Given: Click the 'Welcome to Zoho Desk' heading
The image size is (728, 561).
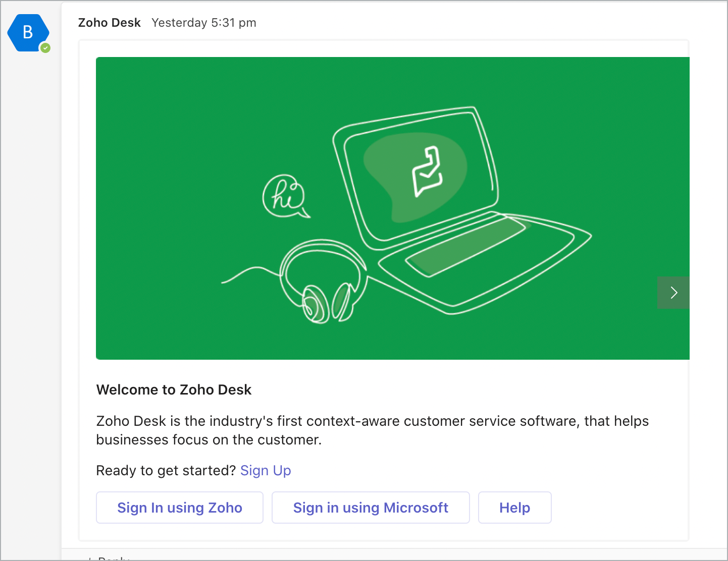Looking at the screenshot, I should [x=174, y=389].
